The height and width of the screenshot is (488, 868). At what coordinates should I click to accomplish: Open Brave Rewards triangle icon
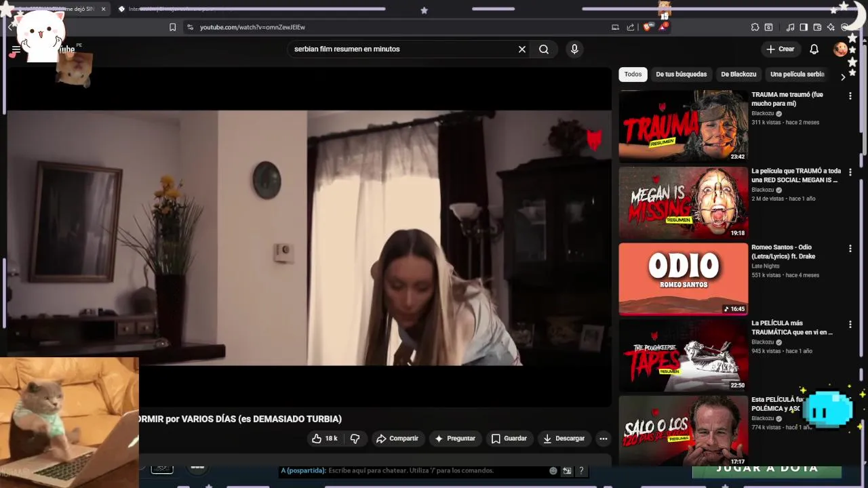663,27
